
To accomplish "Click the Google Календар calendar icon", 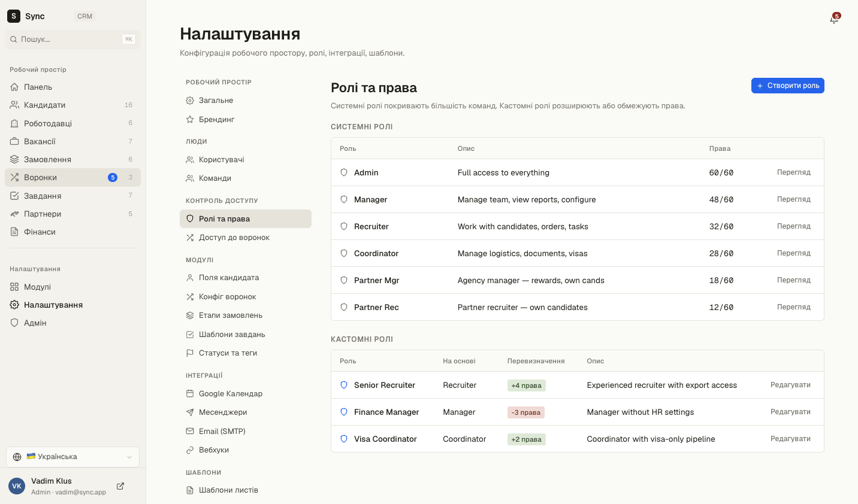I will 190,393.
